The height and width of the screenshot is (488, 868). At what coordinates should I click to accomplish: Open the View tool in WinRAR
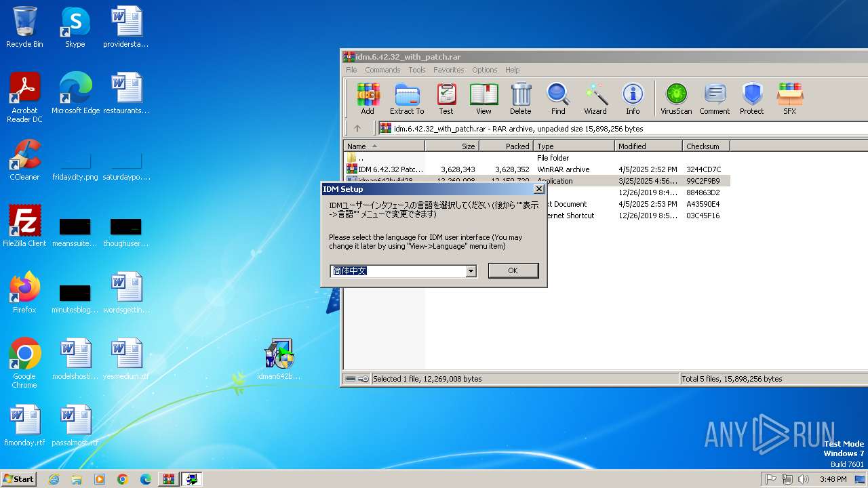[484, 99]
